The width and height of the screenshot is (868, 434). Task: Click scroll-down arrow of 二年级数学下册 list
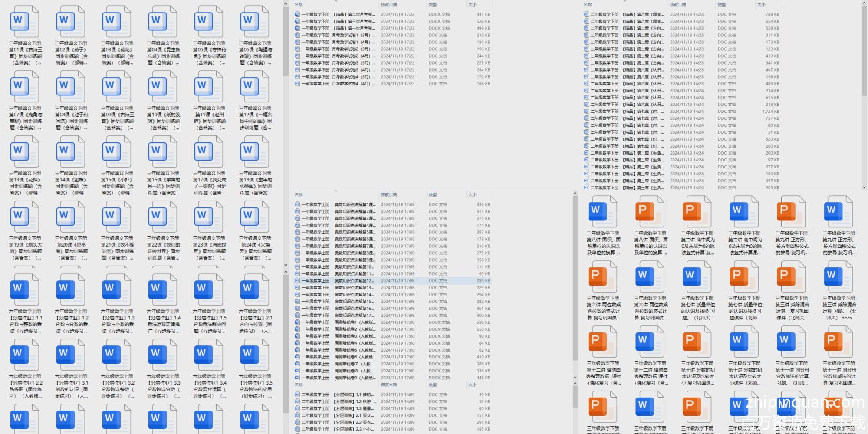864,187
